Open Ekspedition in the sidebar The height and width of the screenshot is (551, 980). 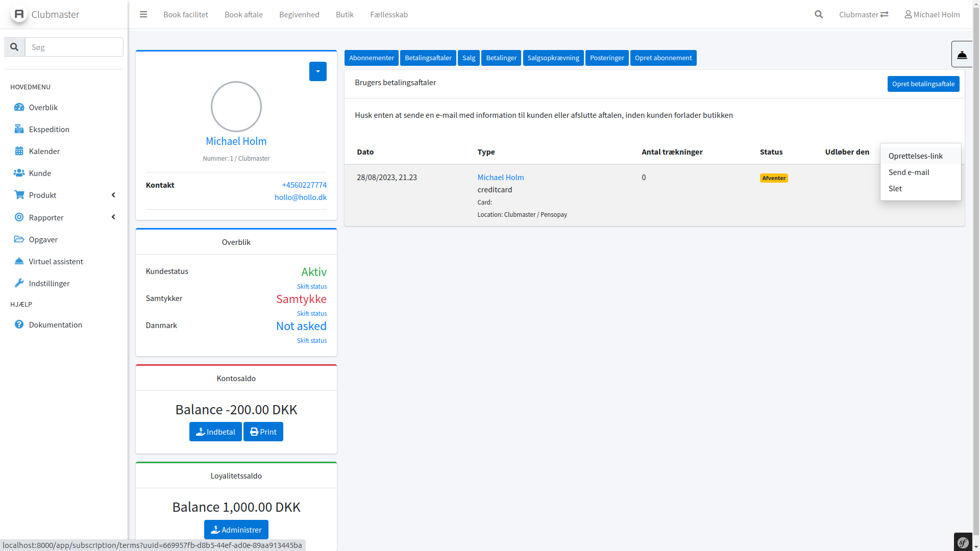(49, 129)
